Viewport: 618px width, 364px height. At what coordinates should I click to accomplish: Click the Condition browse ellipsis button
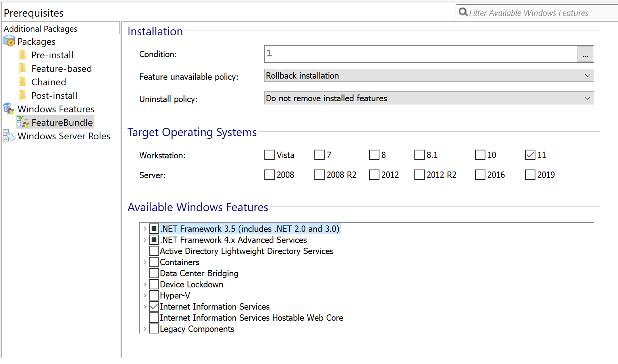point(585,54)
